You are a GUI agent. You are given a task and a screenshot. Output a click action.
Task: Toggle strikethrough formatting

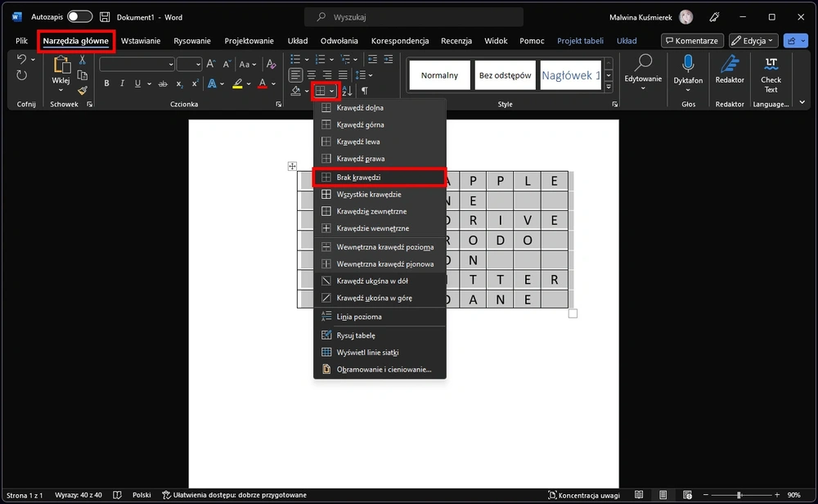coord(163,83)
